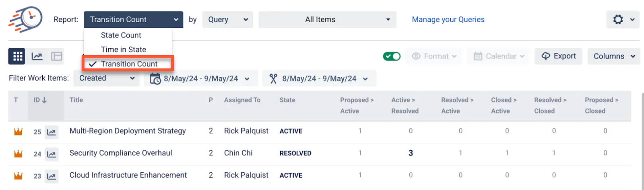The width and height of the screenshot is (644, 190).
Task: Expand the Columns dropdown
Action: (x=613, y=56)
